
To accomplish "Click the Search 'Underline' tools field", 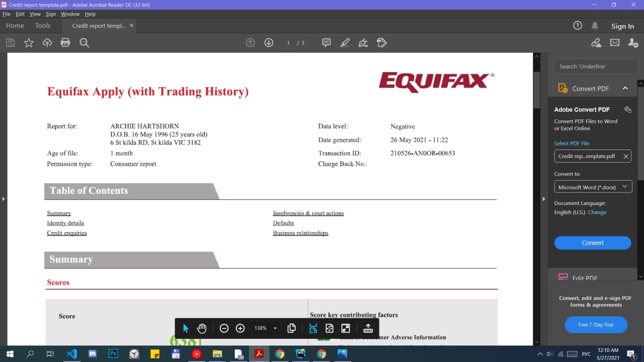I will pyautogui.click(x=596, y=66).
